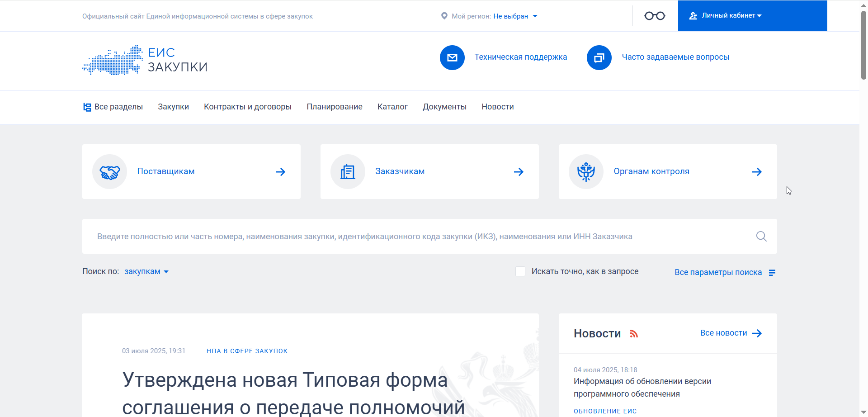Viewport: 868px width, 417px height.
Task: Click the Часто задаваемые вопросы round icon
Action: (x=599, y=57)
